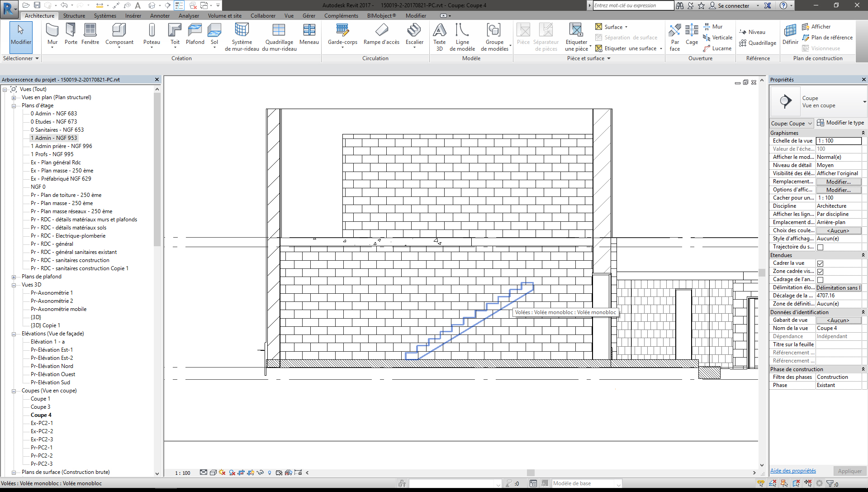Open the Garde-corps railing tool
Viewport: 868px width, 492px height.
click(342, 35)
